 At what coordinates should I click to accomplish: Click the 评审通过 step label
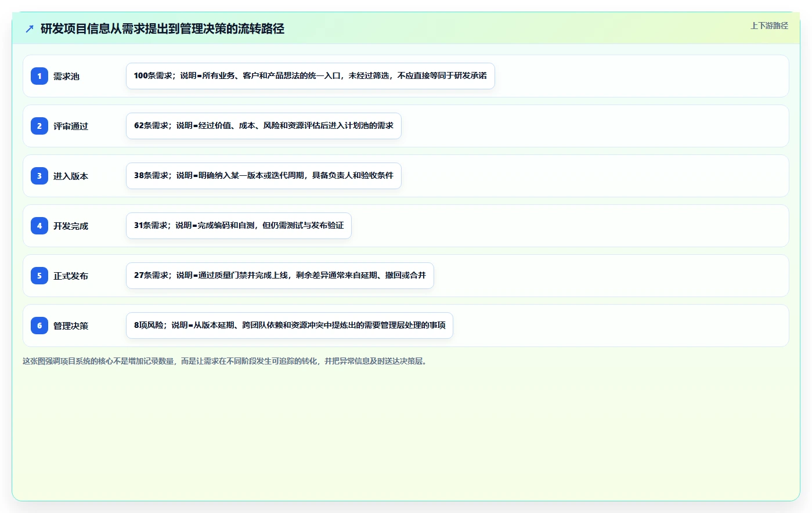click(x=71, y=126)
